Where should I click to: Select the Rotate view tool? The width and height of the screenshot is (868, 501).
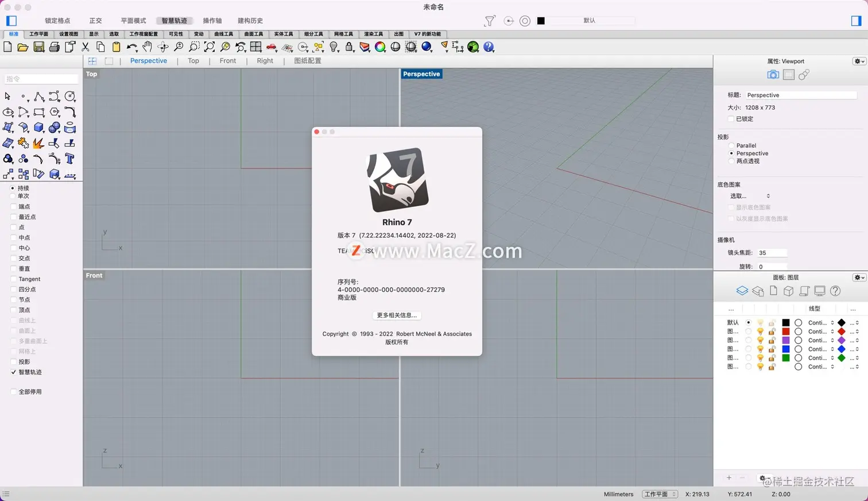(x=163, y=47)
